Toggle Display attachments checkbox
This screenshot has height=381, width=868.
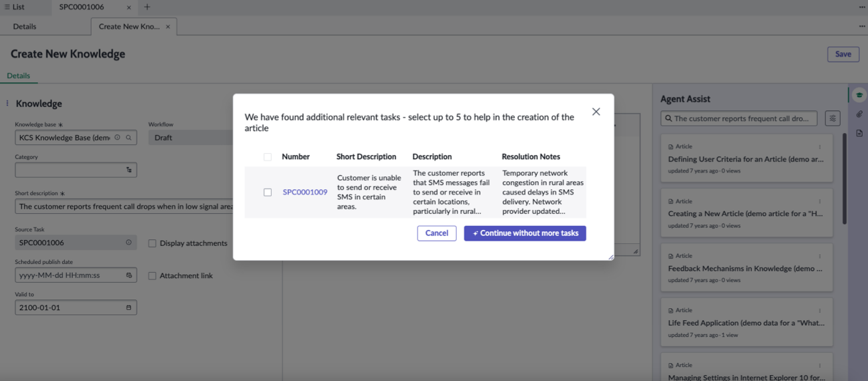[152, 243]
